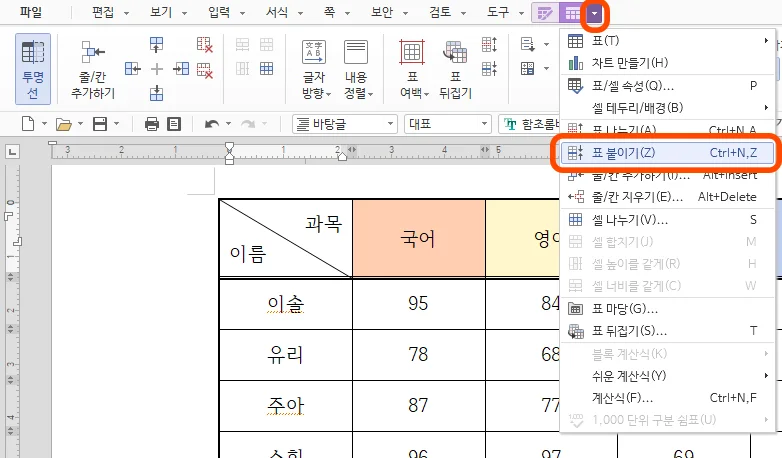
Task: Click the orange 국어 header cell
Action: (418, 238)
